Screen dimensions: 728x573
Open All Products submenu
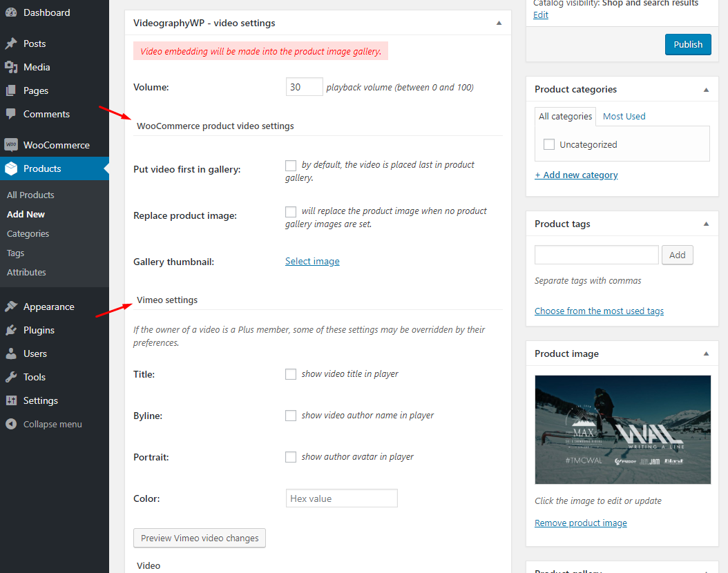tap(30, 195)
